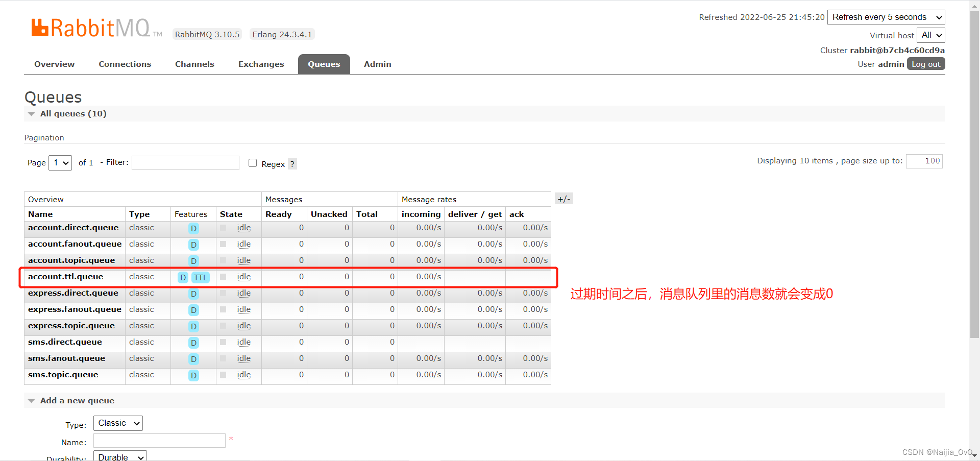Viewport: 980px width, 461px height.
Task: Sort table by Total column
Action: pyautogui.click(x=367, y=214)
